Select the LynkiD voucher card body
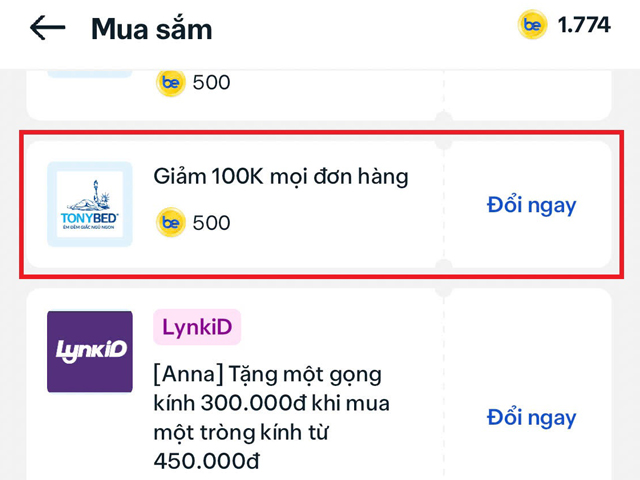 point(319,384)
